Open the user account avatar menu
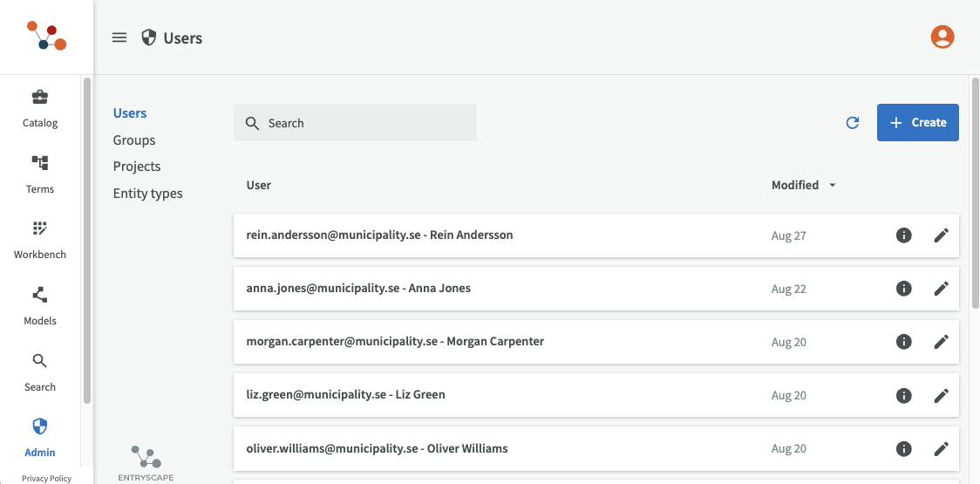 [942, 37]
